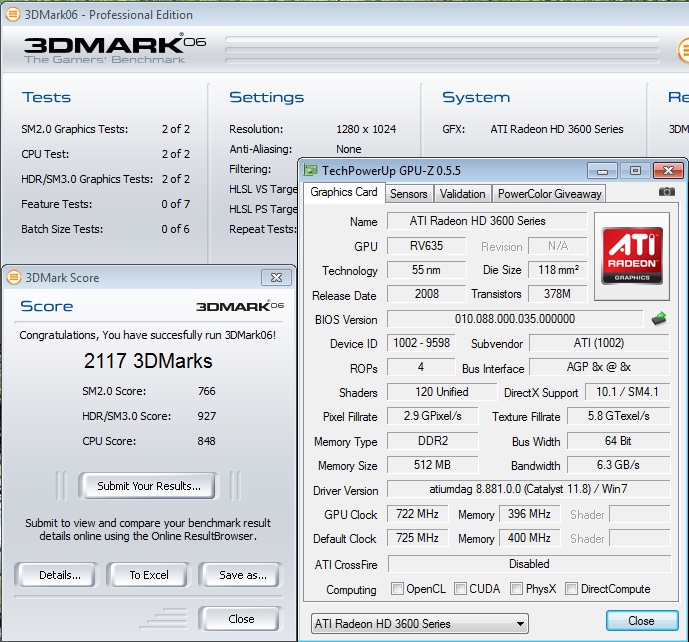Toggle the DirectCompute checkbox
This screenshot has width=689, height=642.
571,588
